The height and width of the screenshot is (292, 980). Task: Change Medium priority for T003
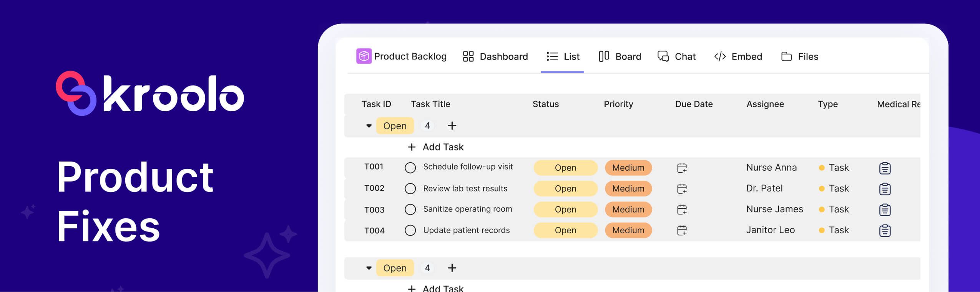pyautogui.click(x=628, y=209)
